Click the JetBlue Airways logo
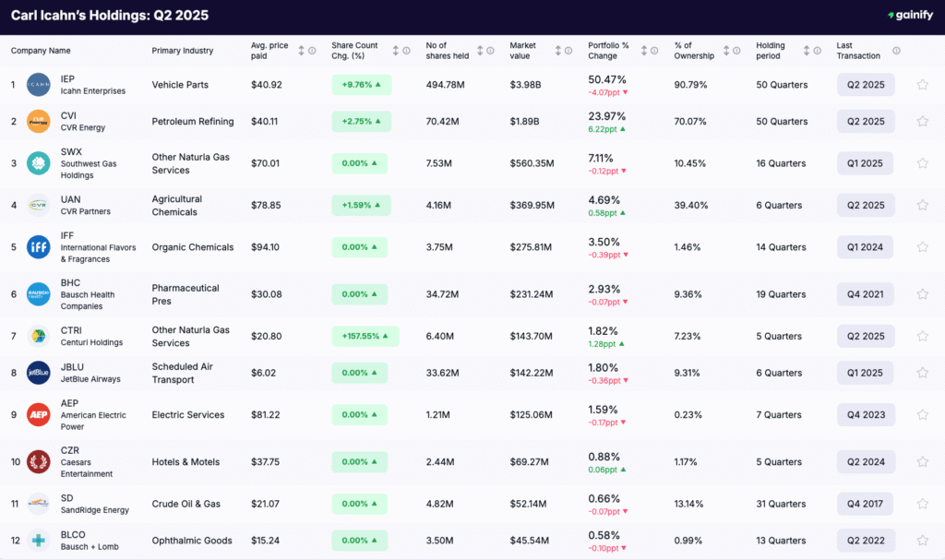 38,373
